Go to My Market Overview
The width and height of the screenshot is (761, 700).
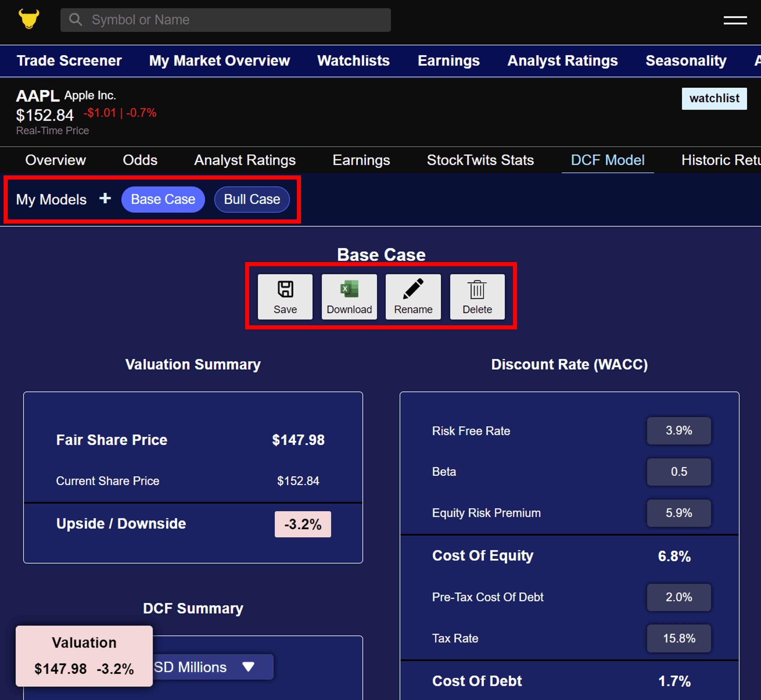click(x=220, y=61)
